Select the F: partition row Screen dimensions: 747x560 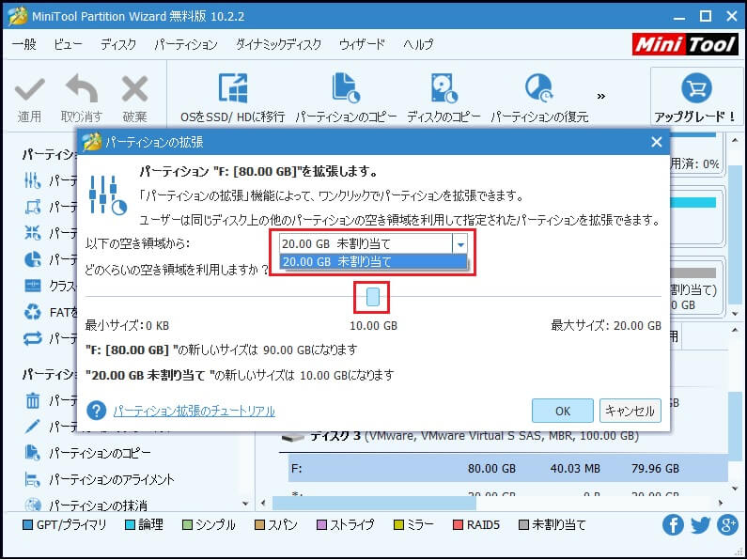(507, 469)
